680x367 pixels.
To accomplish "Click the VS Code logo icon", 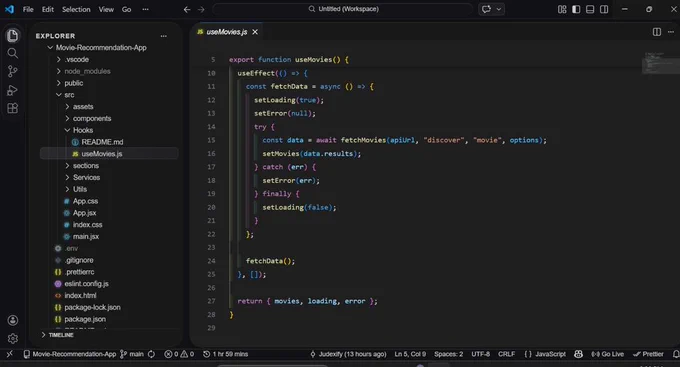I will [x=9, y=9].
